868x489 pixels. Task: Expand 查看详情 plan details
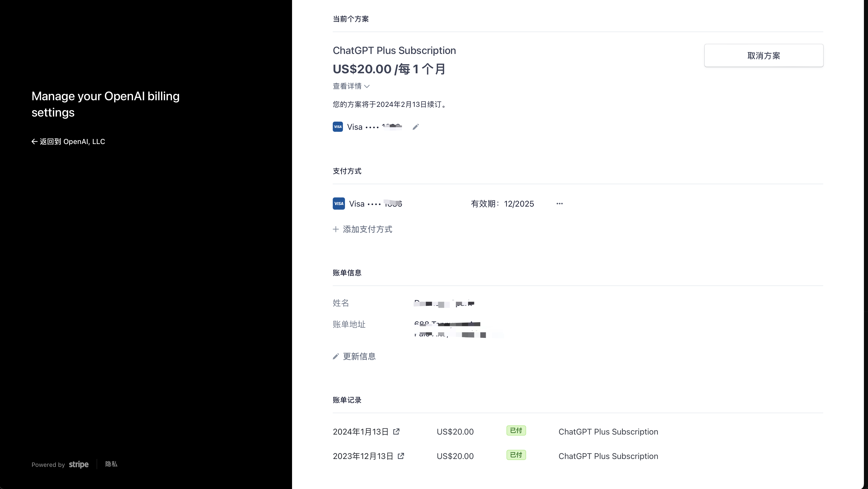point(351,86)
